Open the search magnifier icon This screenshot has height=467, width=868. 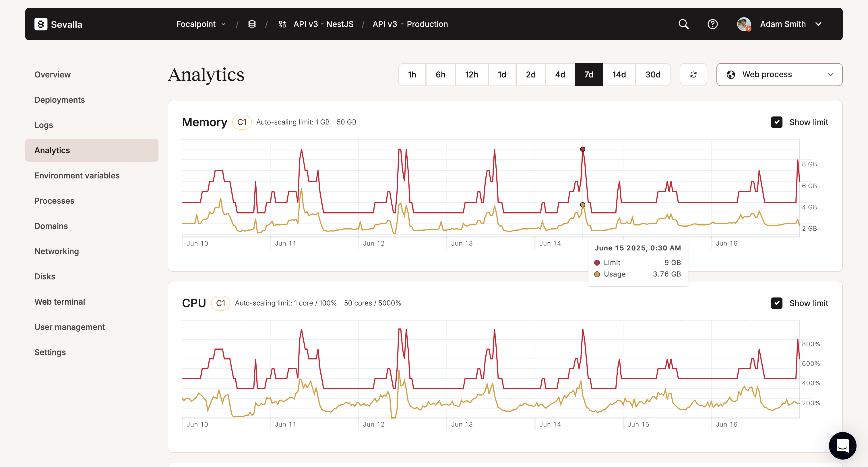tap(683, 24)
